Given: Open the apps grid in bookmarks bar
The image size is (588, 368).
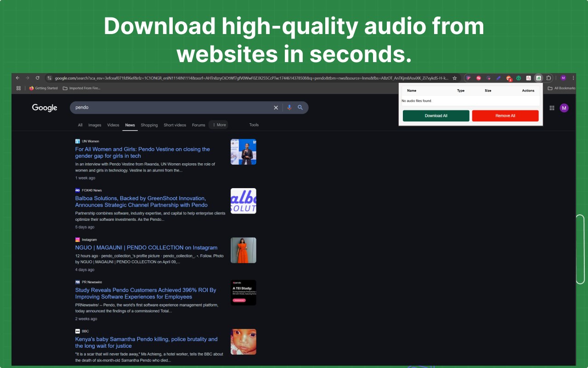Looking at the screenshot, I should tap(18, 88).
